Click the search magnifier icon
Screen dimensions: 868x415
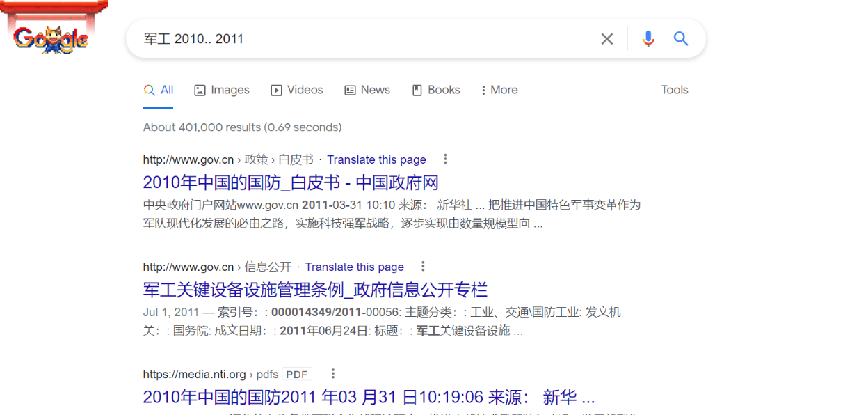680,39
